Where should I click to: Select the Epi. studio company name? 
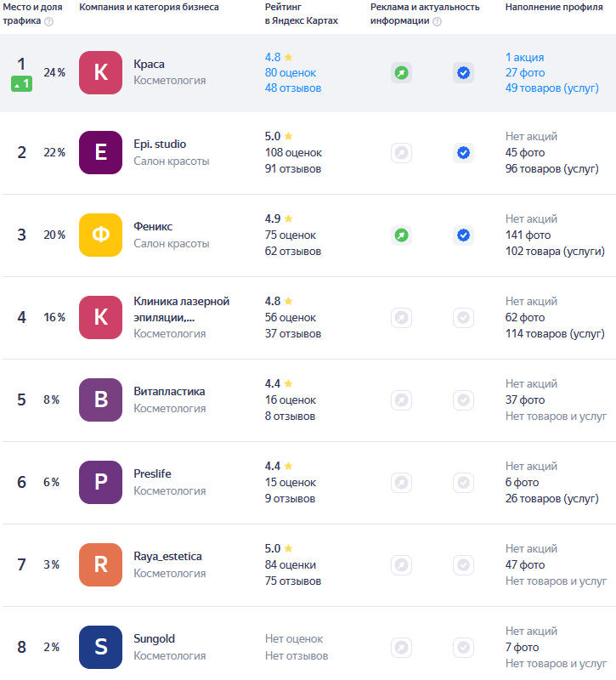click(x=160, y=144)
